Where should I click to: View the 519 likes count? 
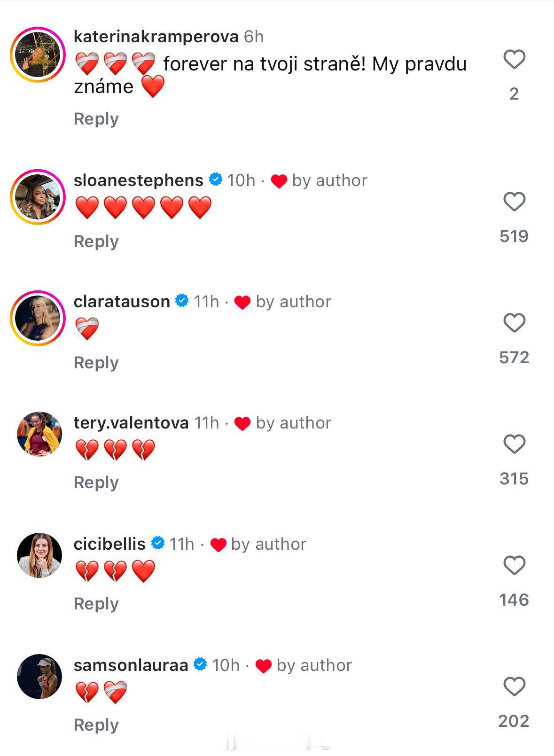(514, 236)
